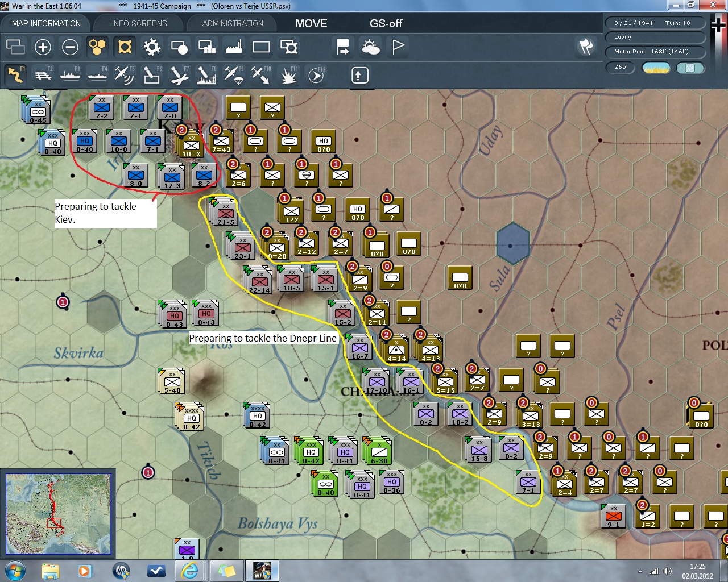
Task: Click the F12 end turn icon
Action: coord(316,75)
